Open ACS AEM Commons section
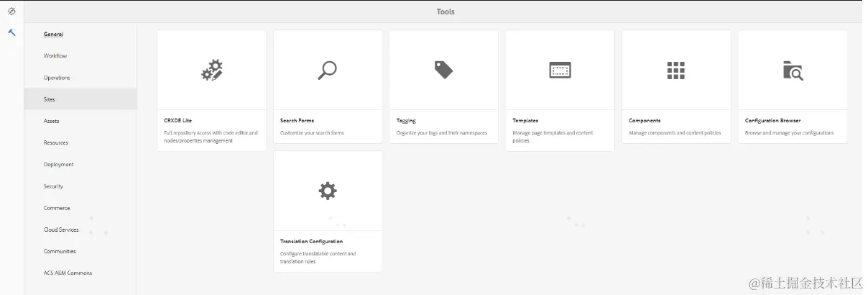868x295 pixels. pos(68,273)
